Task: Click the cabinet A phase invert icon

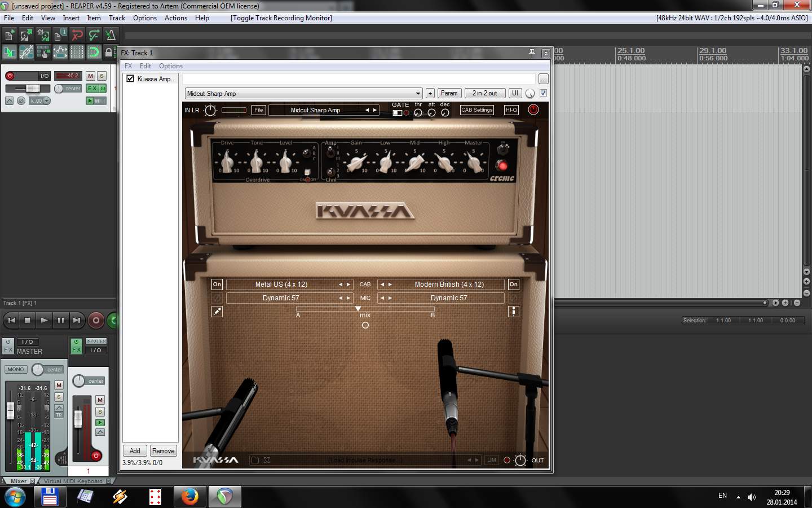Action: pyautogui.click(x=217, y=297)
